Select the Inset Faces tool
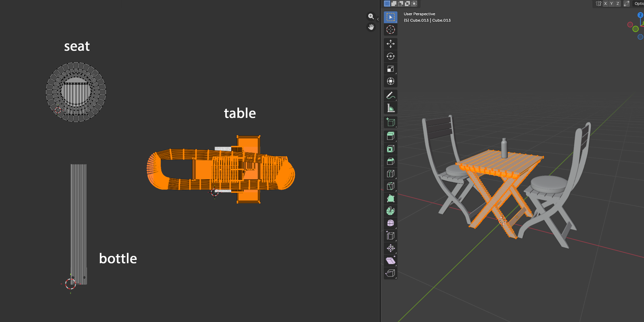Viewport: 644px width, 322px height. 391,149
